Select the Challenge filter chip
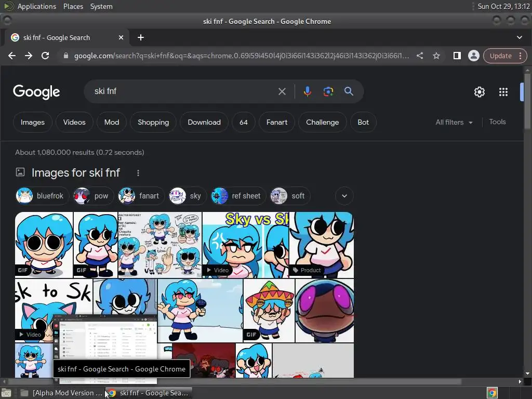 pos(322,122)
